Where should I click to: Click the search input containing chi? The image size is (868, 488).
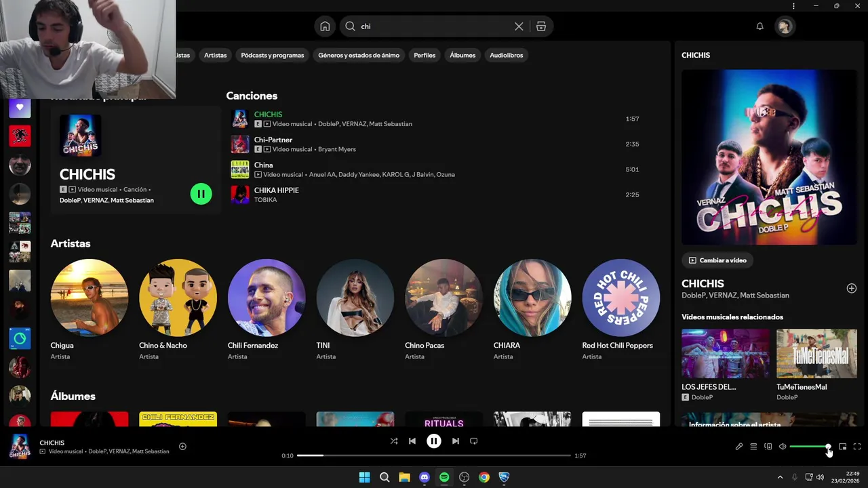[435, 26]
